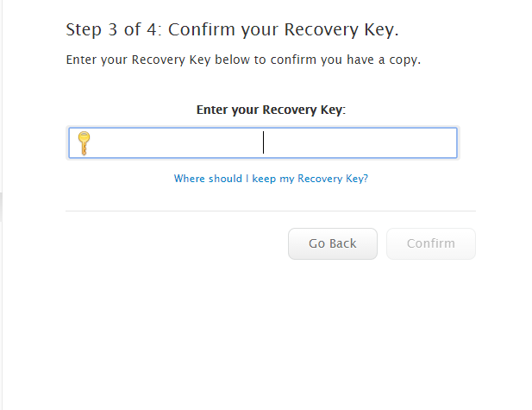
Task: Focus the Recovery Key input field
Action: point(263,143)
